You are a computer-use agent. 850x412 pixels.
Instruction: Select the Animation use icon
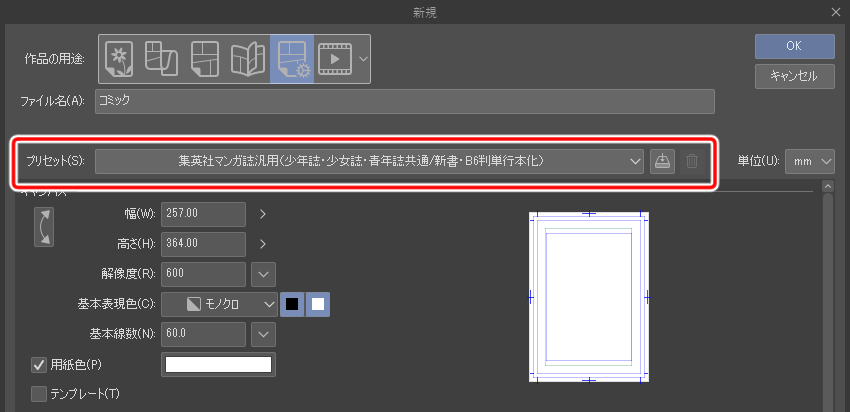point(335,59)
